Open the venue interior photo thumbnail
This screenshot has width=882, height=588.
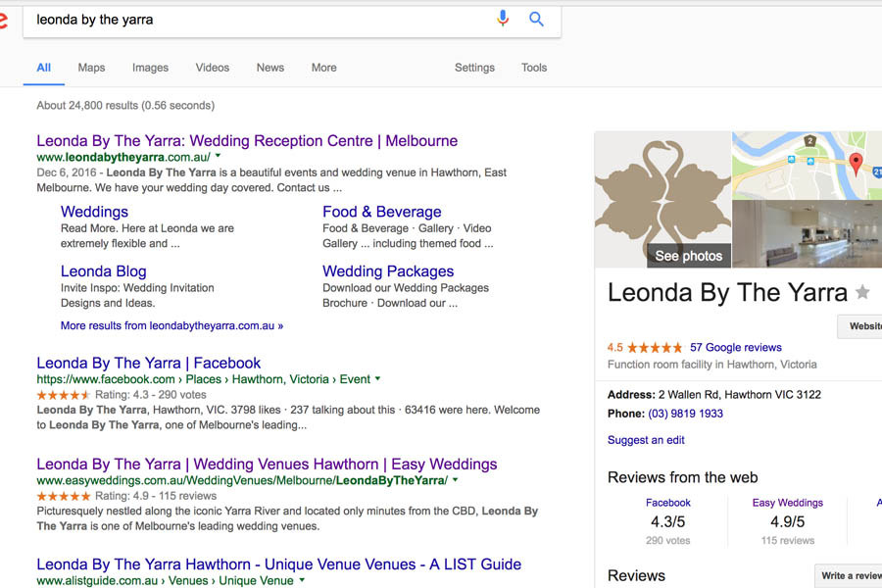(x=807, y=234)
